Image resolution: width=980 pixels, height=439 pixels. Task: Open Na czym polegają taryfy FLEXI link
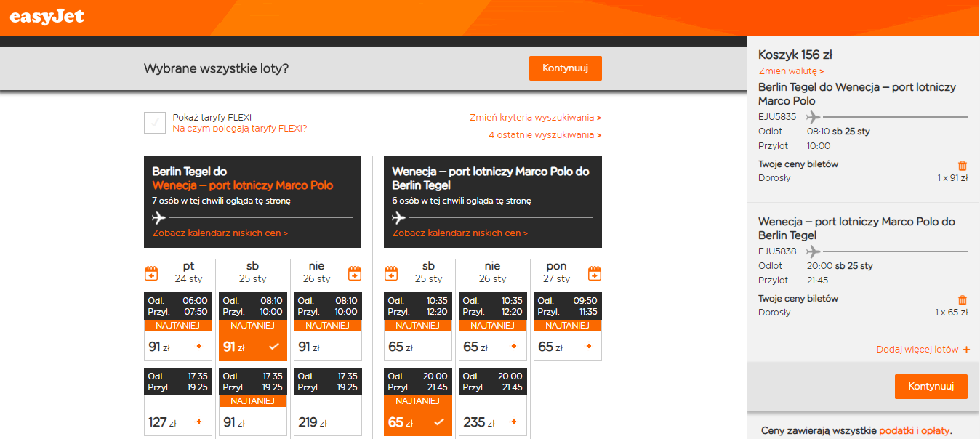click(x=240, y=129)
